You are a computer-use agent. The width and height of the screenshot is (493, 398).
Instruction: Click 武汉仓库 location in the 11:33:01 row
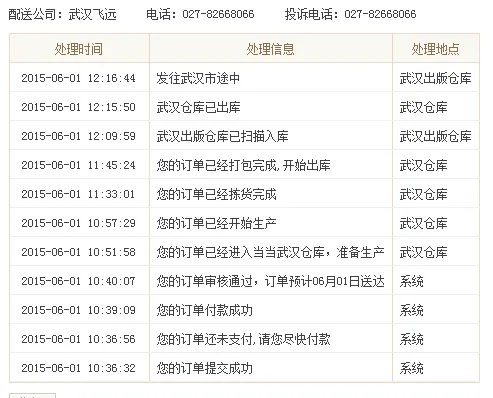point(423,194)
